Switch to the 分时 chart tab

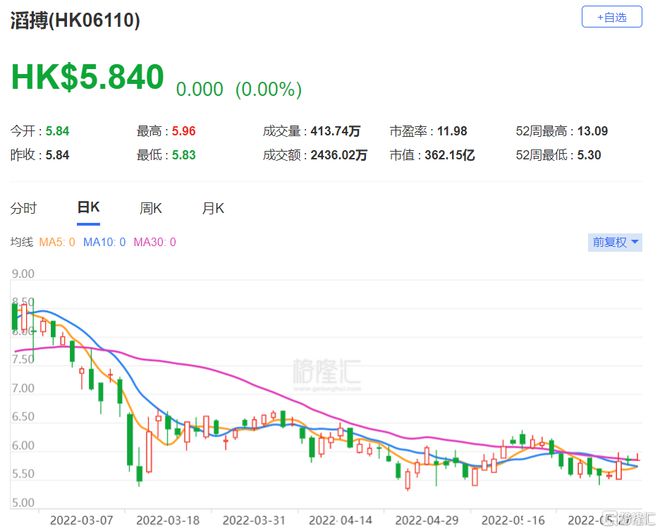coord(23,208)
